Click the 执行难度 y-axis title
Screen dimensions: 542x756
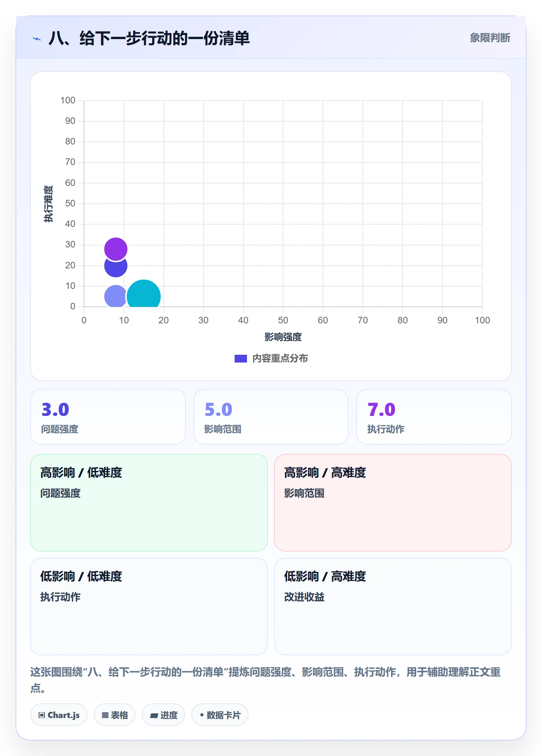[48, 204]
